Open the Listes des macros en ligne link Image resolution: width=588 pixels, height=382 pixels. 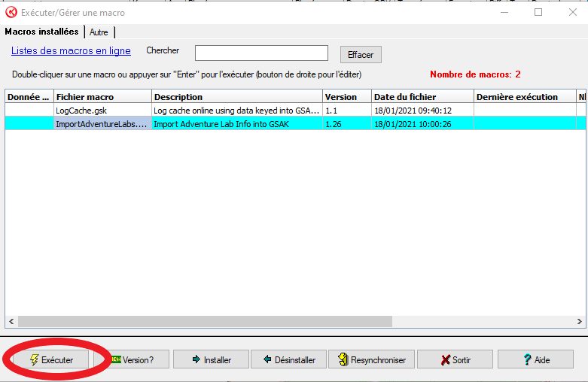tap(71, 51)
